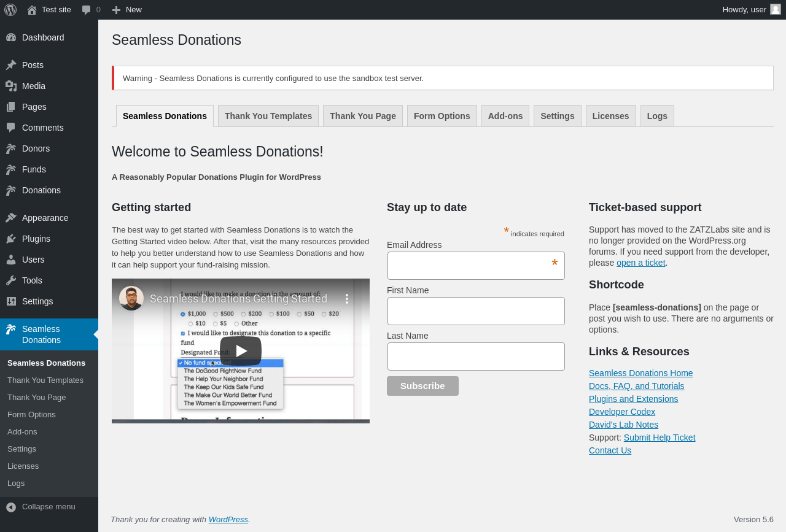786x532 pixels.
Task: Click the Comments speech bubble sidebar icon
Action: coord(11,128)
